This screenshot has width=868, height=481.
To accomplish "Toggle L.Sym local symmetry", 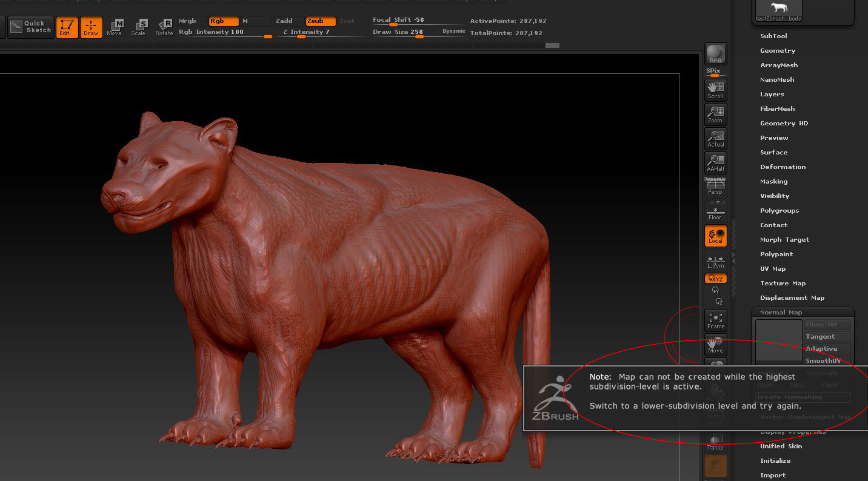I will [716, 262].
